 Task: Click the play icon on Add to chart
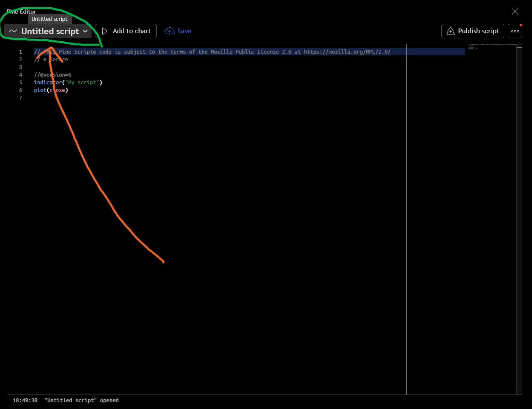[x=104, y=31]
